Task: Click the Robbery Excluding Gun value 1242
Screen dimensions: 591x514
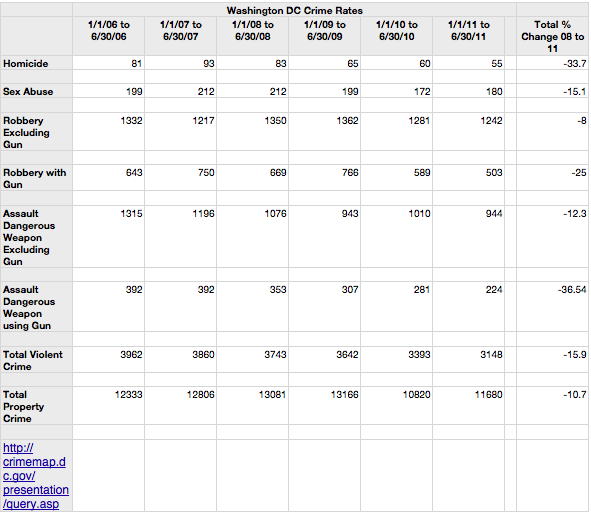Action: (491, 121)
